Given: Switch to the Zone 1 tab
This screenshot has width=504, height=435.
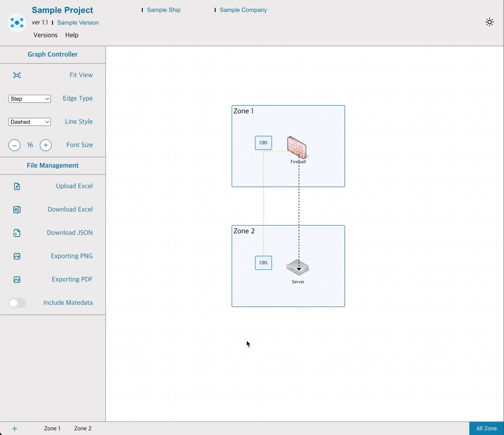Looking at the screenshot, I should point(52,429).
